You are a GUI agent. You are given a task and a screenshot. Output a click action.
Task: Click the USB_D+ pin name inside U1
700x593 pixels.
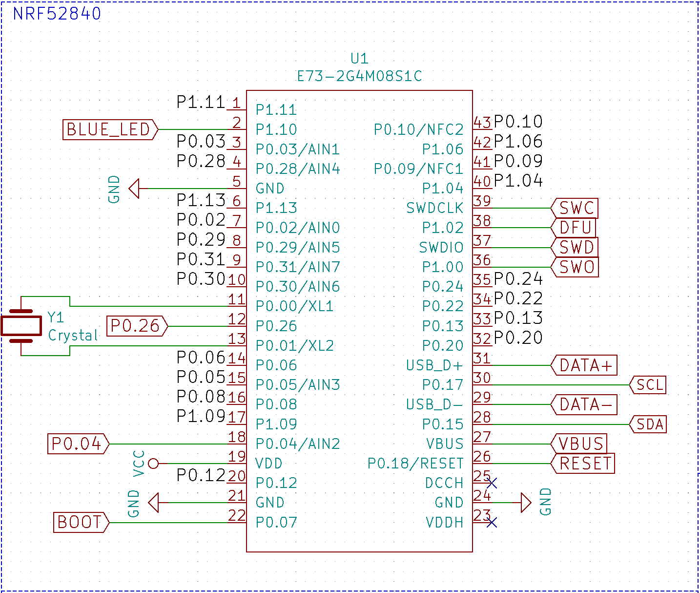tap(434, 365)
